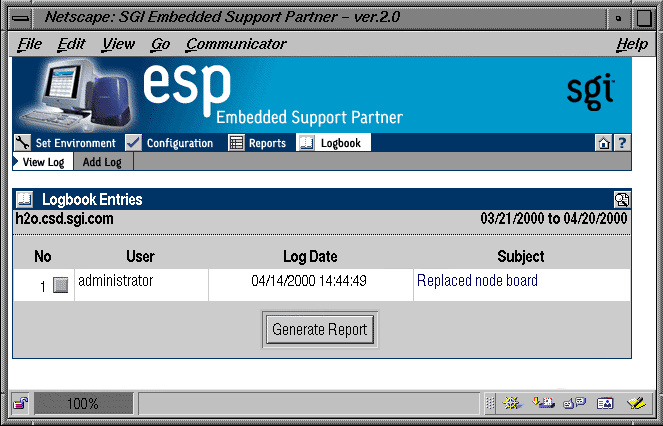Click the Logbook book icon in navigation
The height and width of the screenshot is (426, 663).
click(306, 143)
